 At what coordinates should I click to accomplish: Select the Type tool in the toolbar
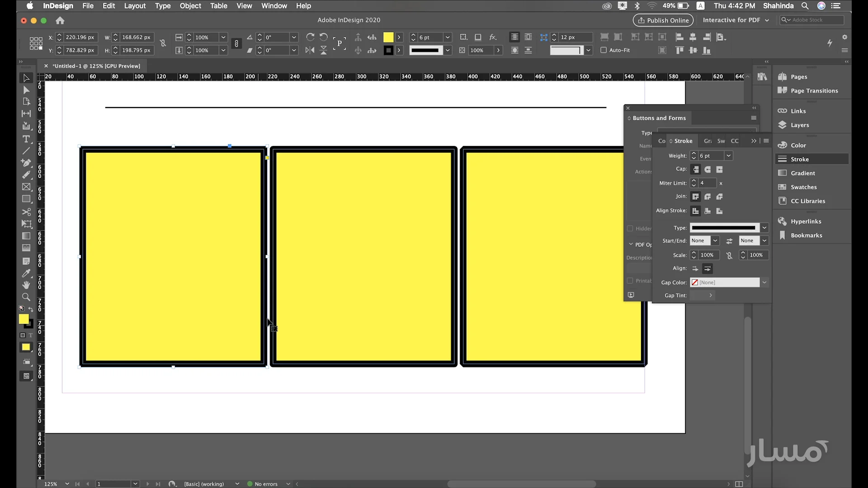[x=26, y=139]
